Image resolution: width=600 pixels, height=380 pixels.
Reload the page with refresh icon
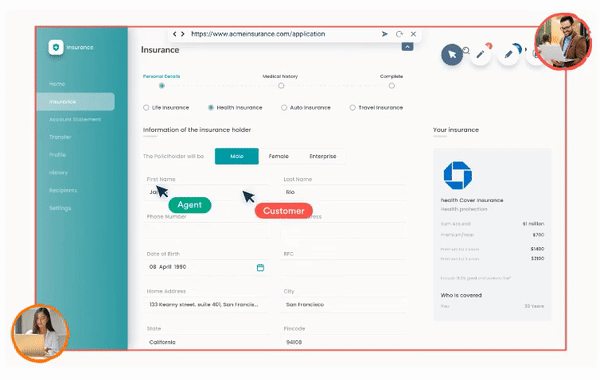click(x=399, y=34)
